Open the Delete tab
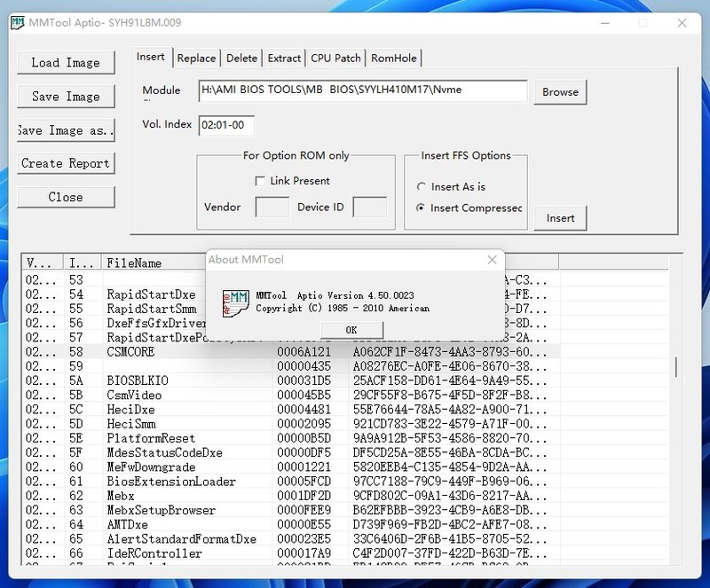The width and height of the screenshot is (710, 588). pyautogui.click(x=241, y=59)
